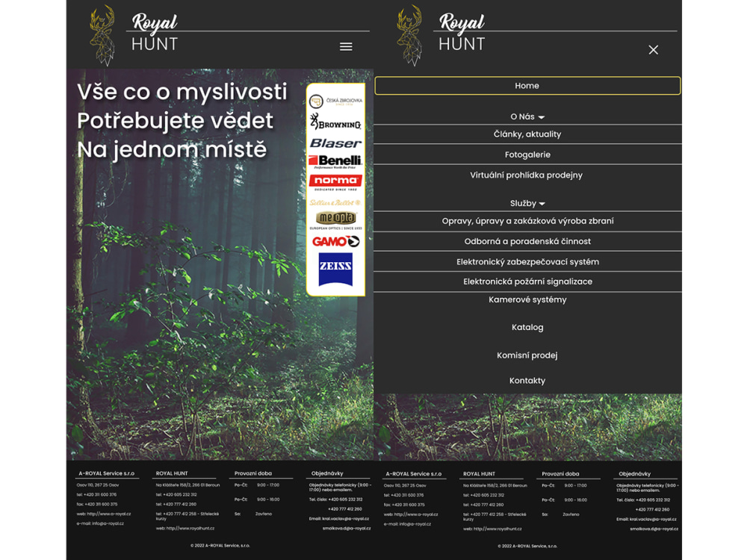Click info@a-royal.cz email in left footer
The height and width of the screenshot is (560, 747).
tap(108, 523)
